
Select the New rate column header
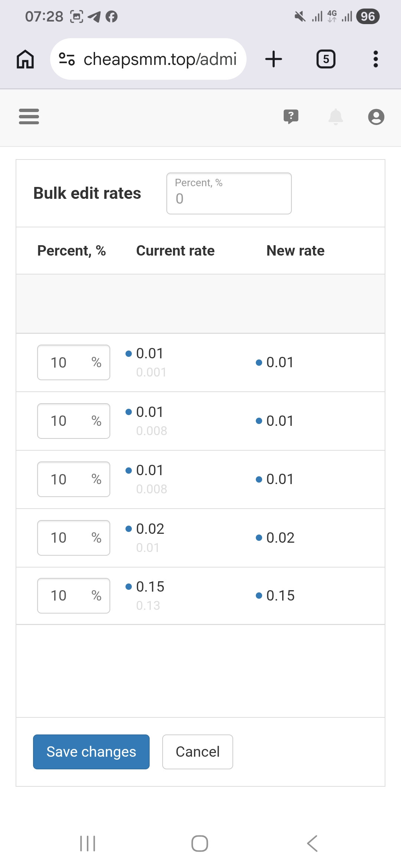point(296,251)
